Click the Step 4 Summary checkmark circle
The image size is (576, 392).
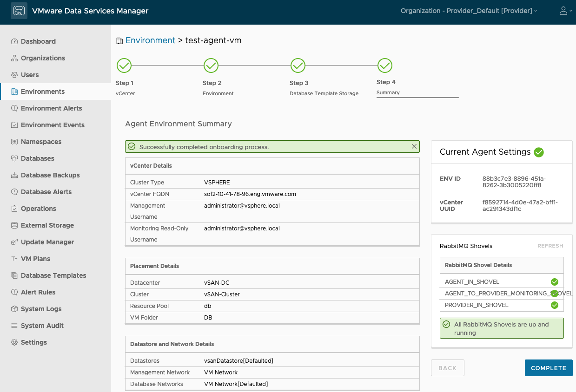point(385,65)
